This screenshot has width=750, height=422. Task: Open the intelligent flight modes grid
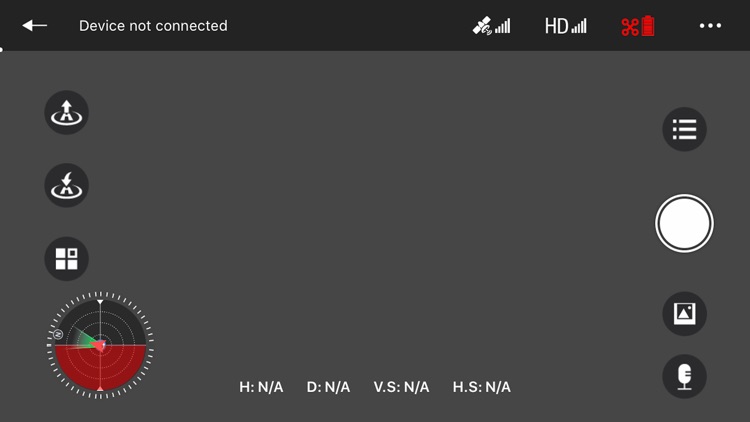tap(66, 259)
